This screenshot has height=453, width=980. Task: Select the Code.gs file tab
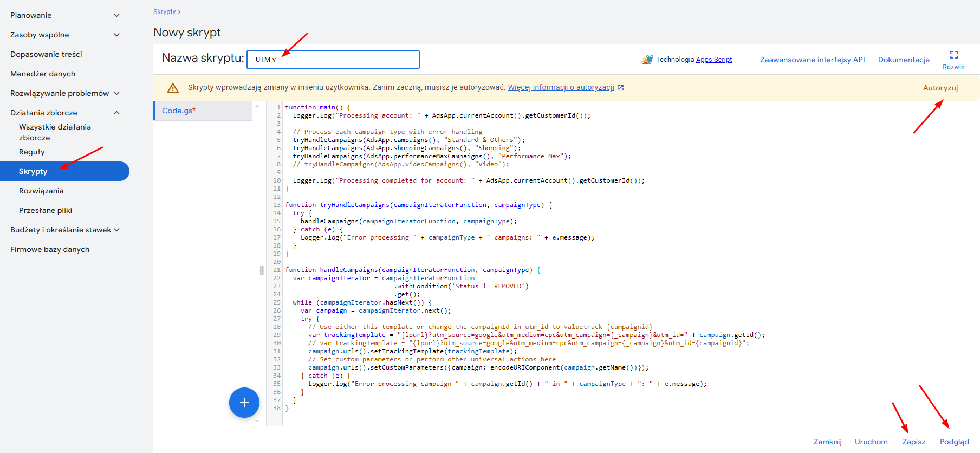point(203,111)
